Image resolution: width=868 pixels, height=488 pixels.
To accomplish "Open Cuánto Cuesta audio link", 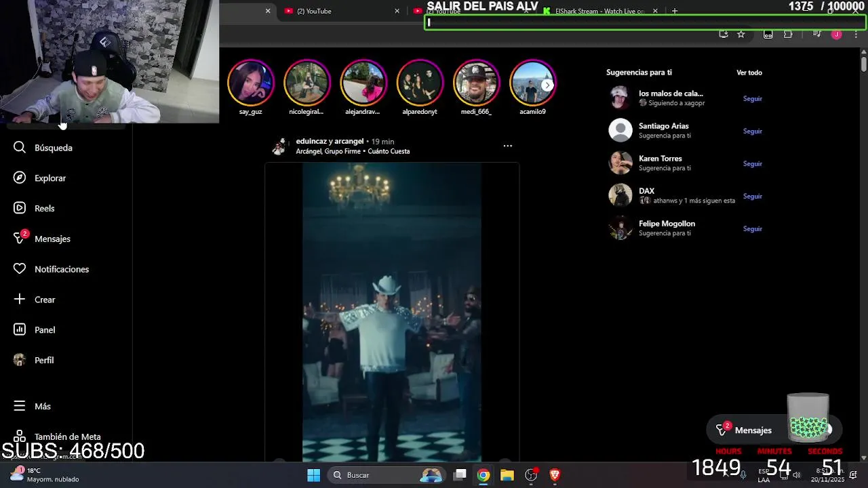I will (389, 151).
